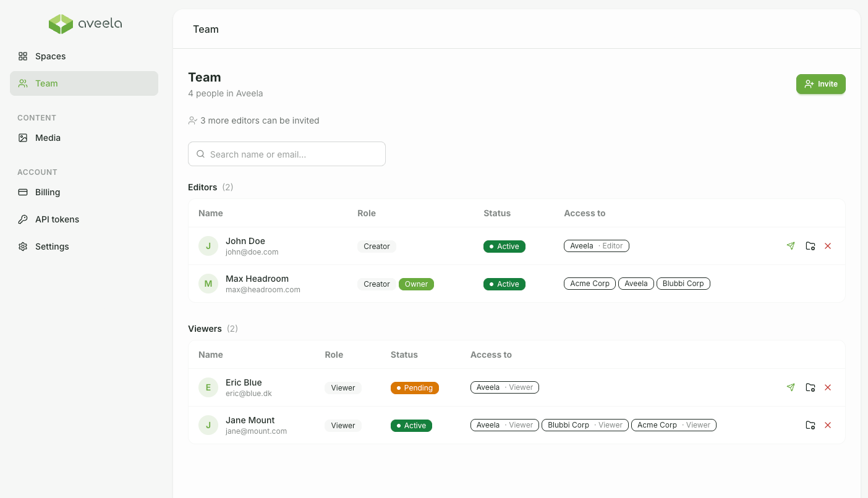Manage space access for Jane Mount
The width and height of the screenshot is (868, 498).
coord(811,425)
